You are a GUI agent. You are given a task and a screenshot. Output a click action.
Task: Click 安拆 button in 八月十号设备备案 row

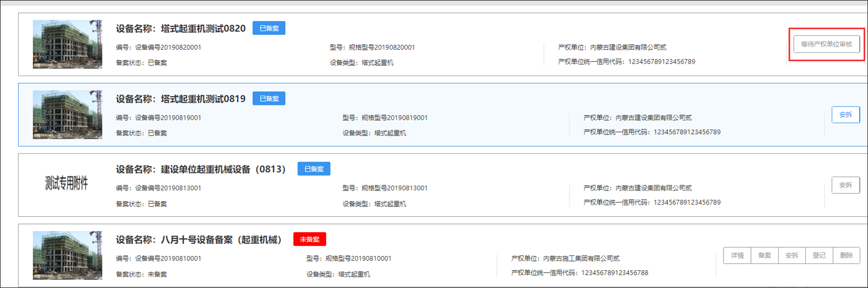coord(792,255)
